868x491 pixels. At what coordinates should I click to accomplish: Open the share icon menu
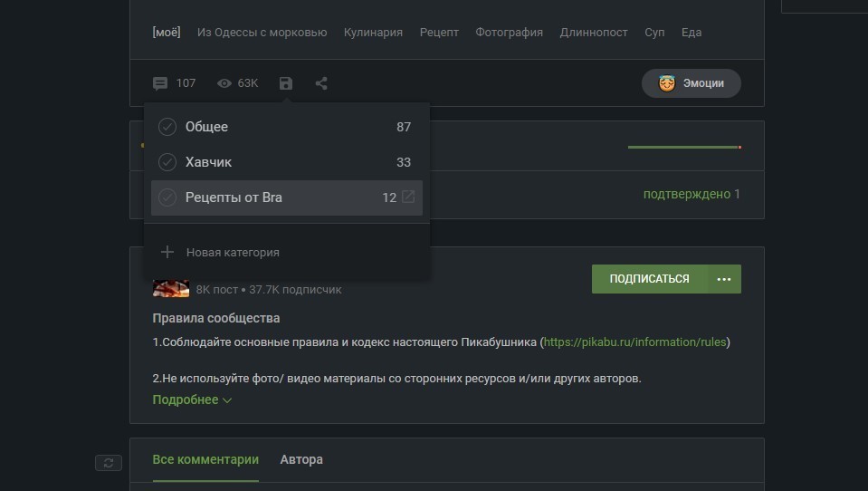pyautogui.click(x=321, y=83)
